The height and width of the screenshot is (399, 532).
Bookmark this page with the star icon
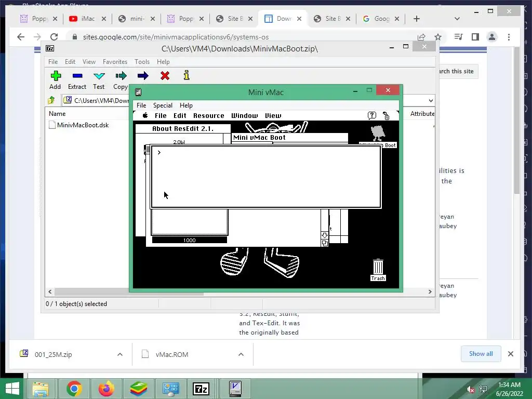coord(438,37)
